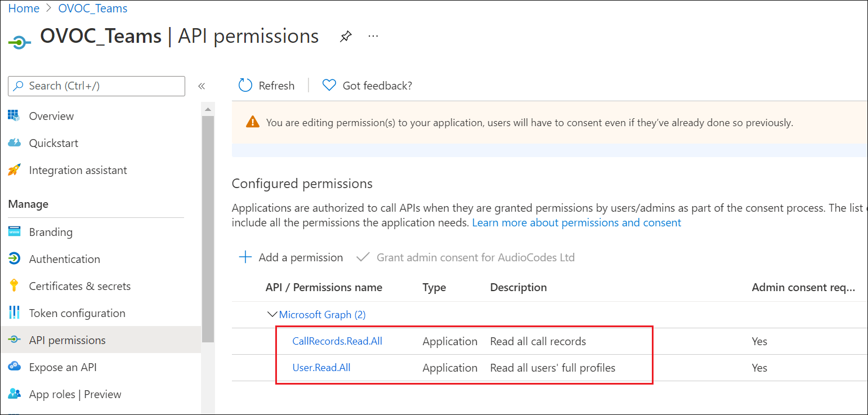Click the Refresh icon in the toolbar
The image size is (868, 415).
tap(245, 86)
